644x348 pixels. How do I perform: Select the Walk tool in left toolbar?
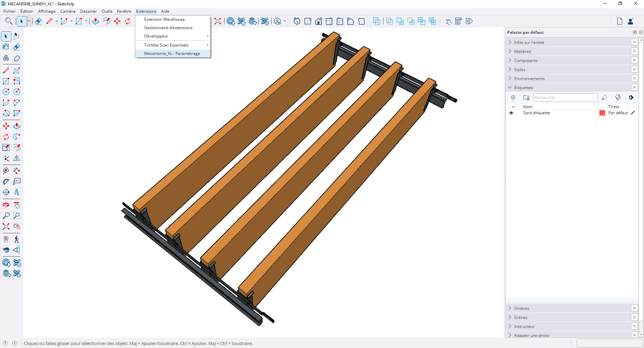click(x=16, y=239)
